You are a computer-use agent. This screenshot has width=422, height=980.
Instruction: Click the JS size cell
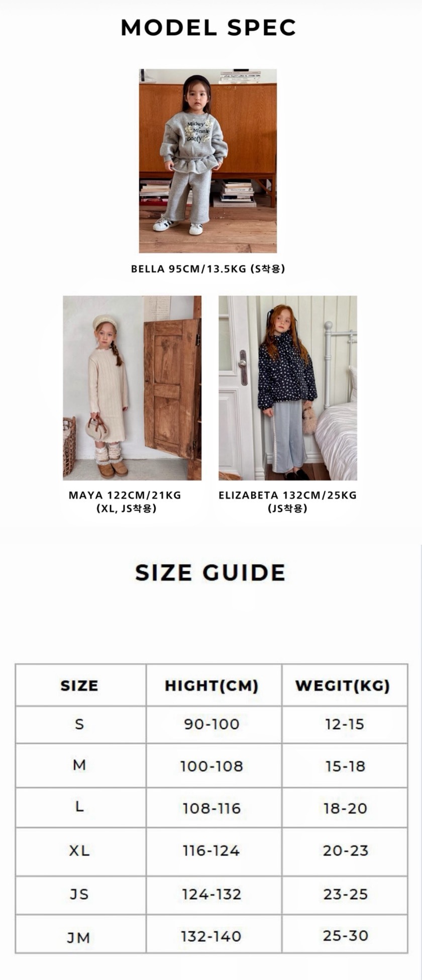(81, 895)
